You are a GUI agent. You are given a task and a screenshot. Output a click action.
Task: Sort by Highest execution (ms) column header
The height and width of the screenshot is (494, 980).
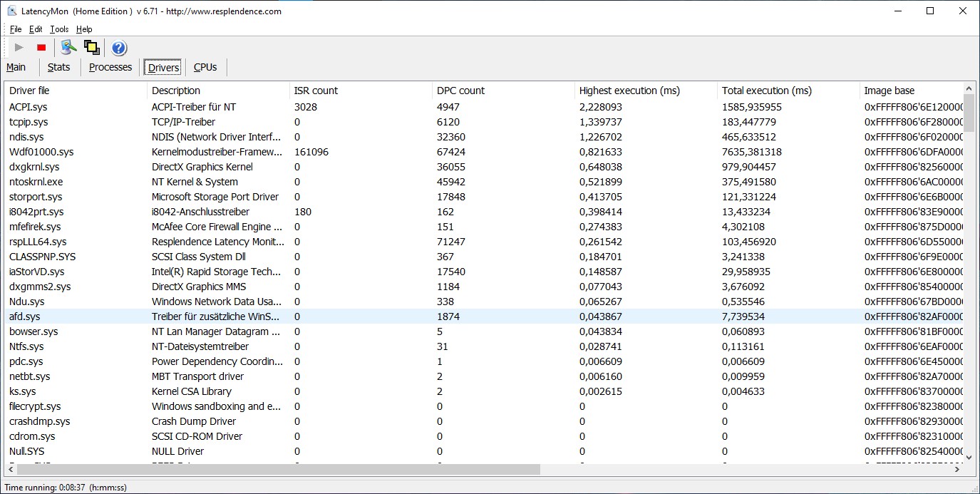629,91
